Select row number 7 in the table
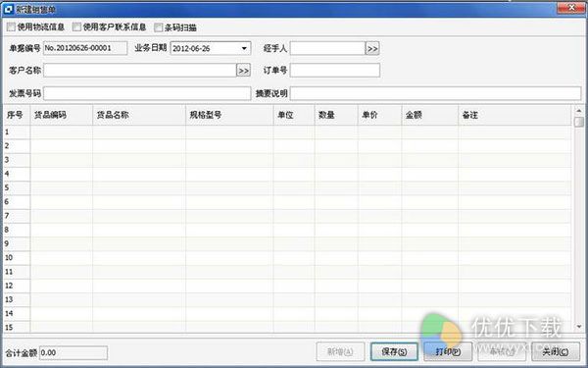588x368 pixels. pyautogui.click(x=17, y=216)
